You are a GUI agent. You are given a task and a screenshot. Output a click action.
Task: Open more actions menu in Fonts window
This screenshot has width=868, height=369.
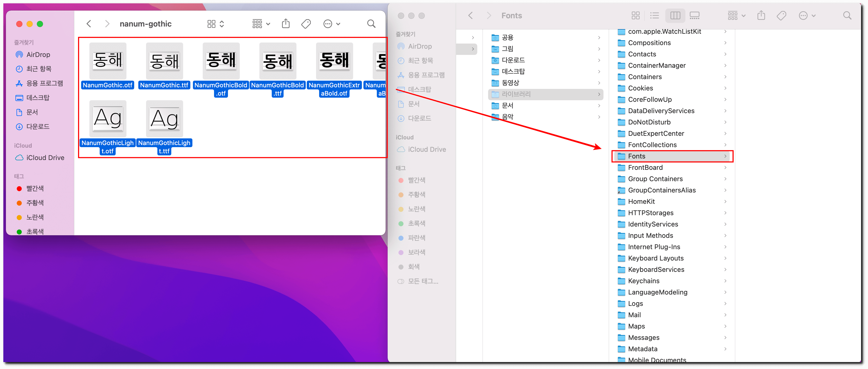807,15
